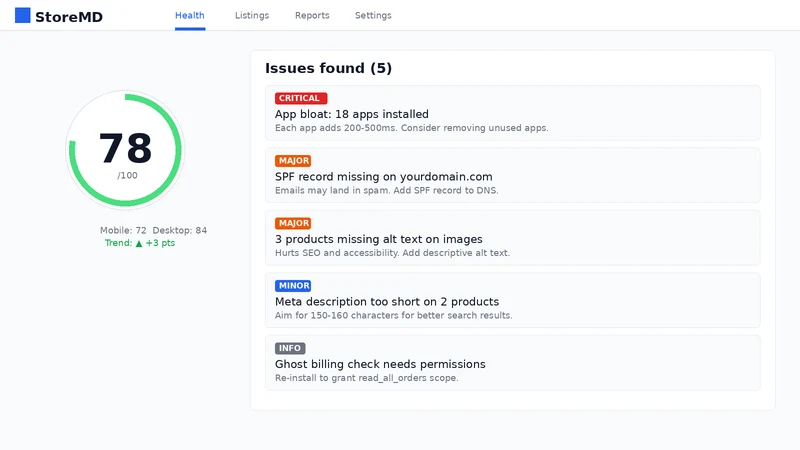Click the text about aiming for 150-160 characters

point(393,315)
